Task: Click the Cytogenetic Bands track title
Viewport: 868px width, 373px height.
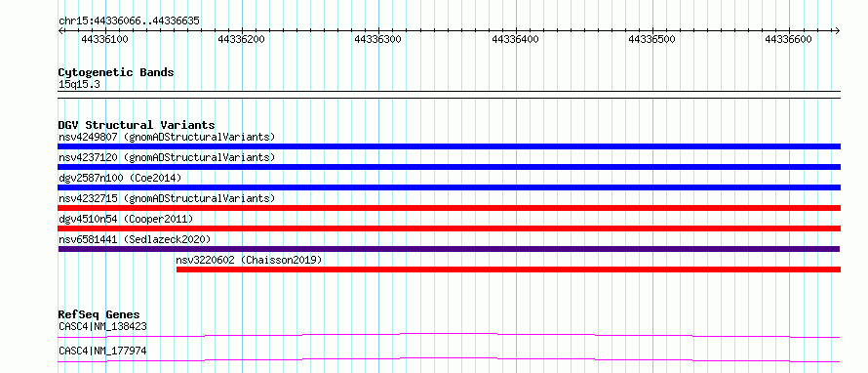Action: [x=116, y=72]
